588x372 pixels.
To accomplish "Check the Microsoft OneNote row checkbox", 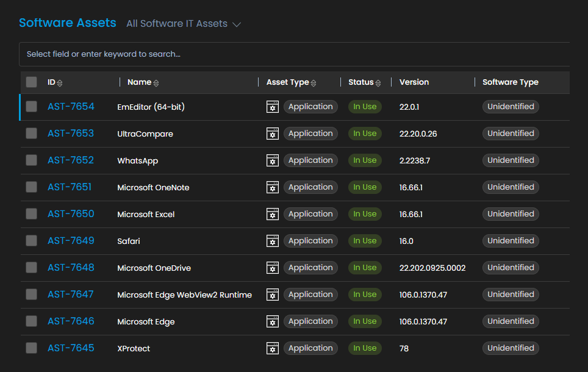I will click(32, 187).
